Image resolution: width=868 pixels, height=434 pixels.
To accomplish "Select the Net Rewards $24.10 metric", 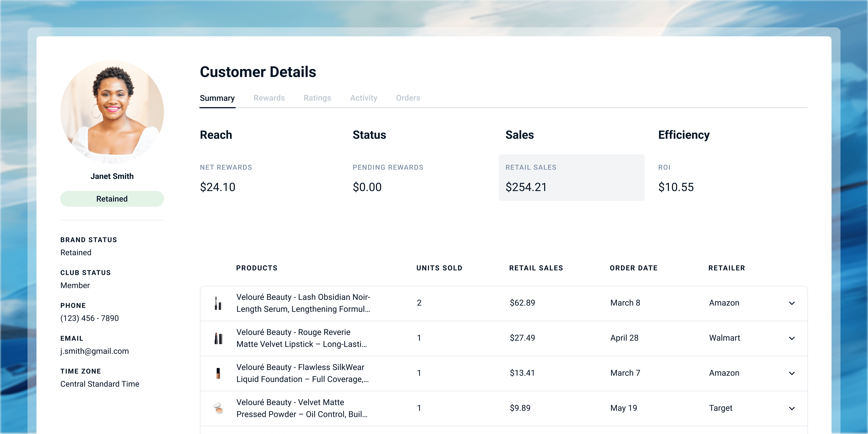I will [x=226, y=178].
